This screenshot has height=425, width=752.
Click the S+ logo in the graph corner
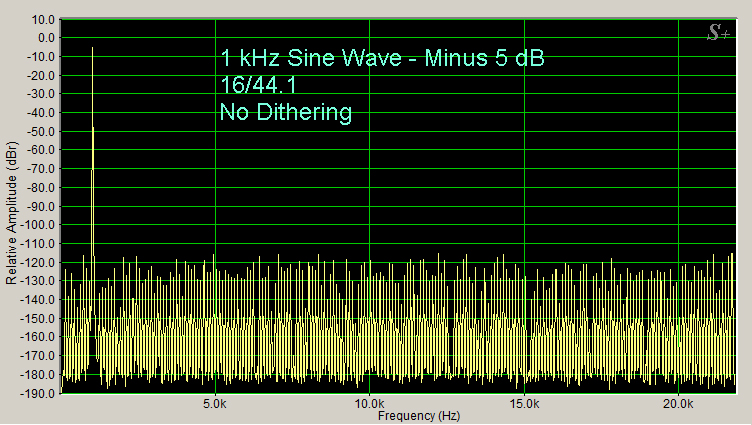pos(718,34)
